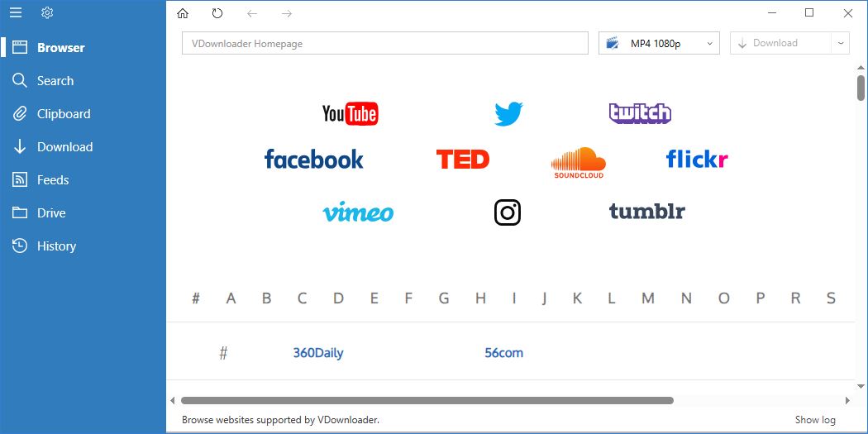The image size is (868, 434).
Task: Jump to index letter R
Action: [x=795, y=298]
